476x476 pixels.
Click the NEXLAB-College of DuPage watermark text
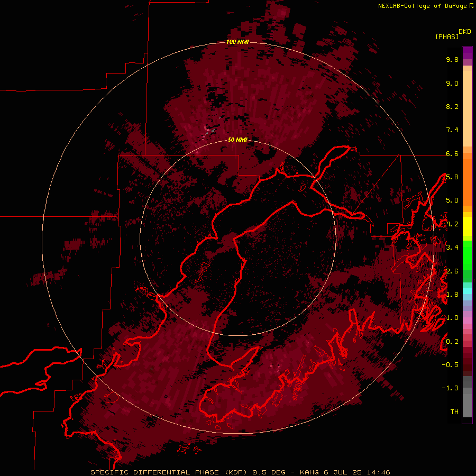click(423, 6)
